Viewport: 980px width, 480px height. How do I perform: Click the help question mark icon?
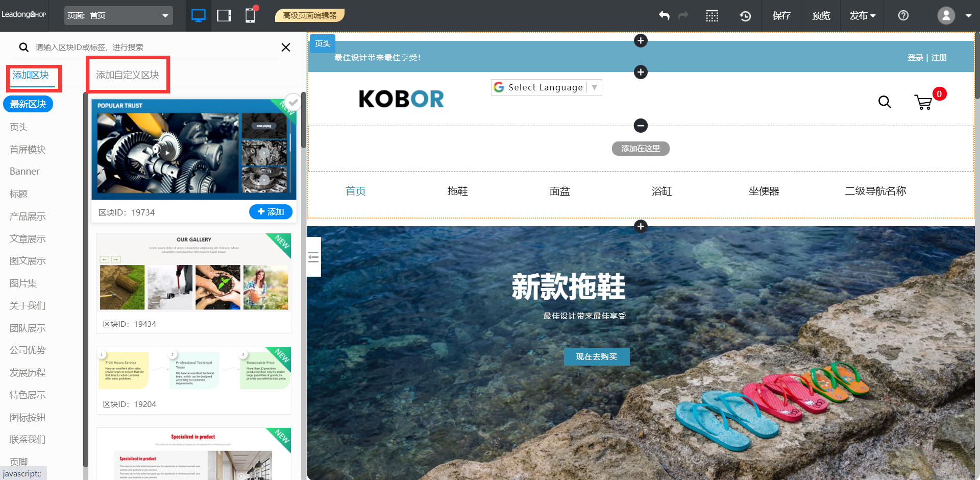[x=903, y=15]
